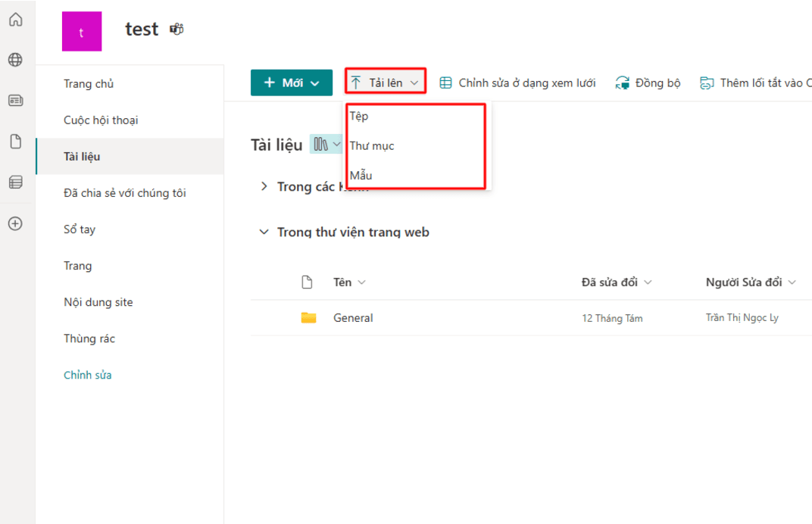Click the grid view edit icon
This screenshot has width=812, height=524.
click(x=445, y=83)
